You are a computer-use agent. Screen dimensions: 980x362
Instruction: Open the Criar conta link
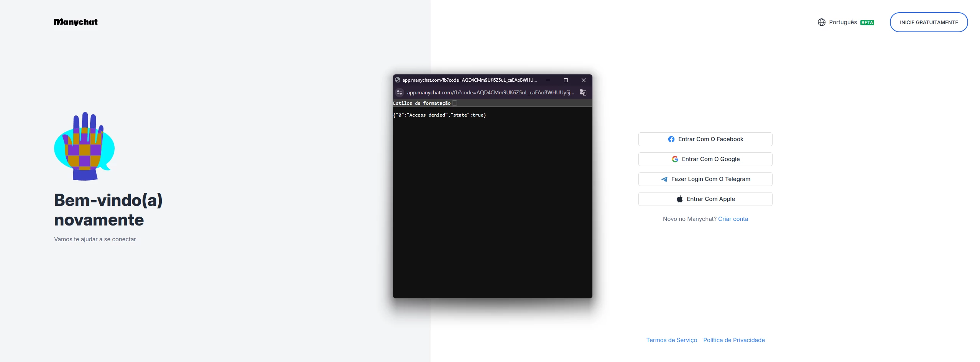(733, 219)
